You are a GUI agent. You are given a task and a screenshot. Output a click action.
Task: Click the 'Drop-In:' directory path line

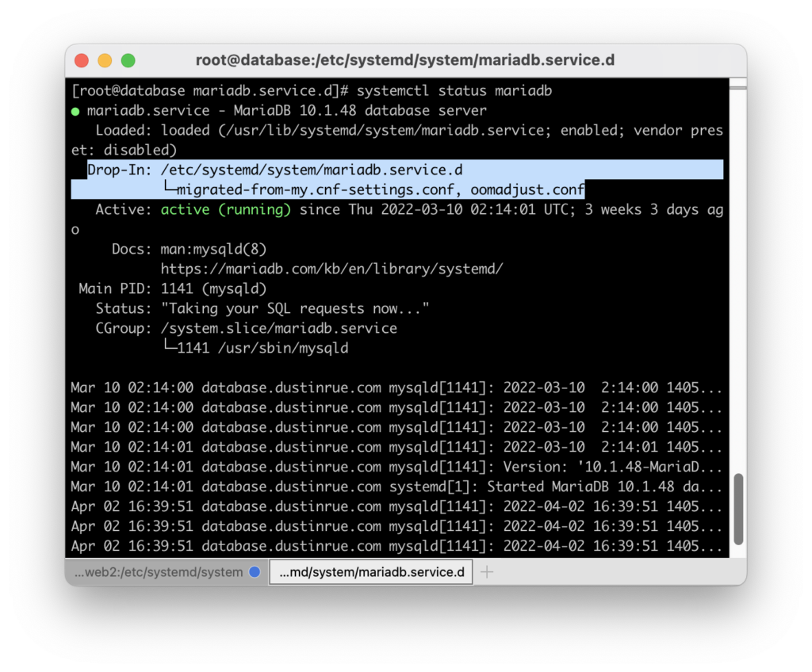point(275,170)
